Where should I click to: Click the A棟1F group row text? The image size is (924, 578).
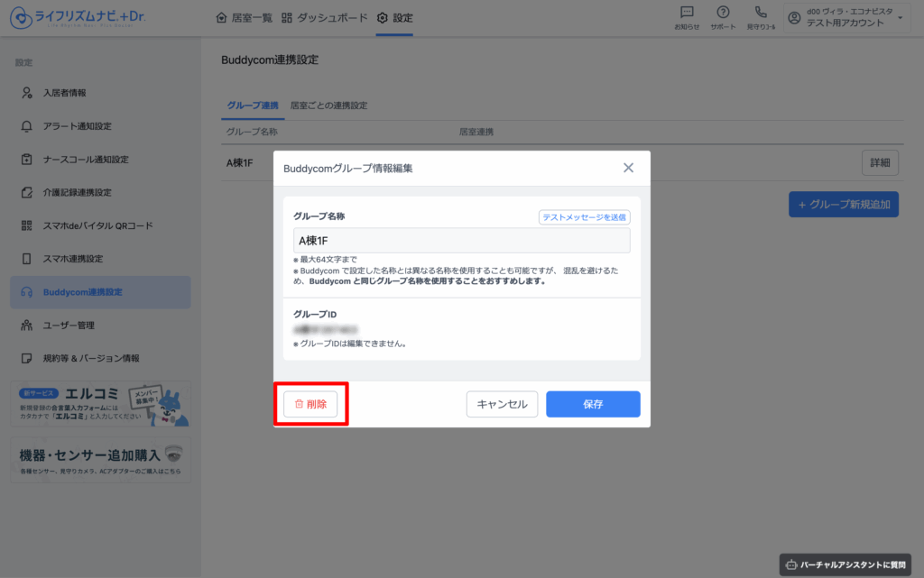pyautogui.click(x=239, y=163)
